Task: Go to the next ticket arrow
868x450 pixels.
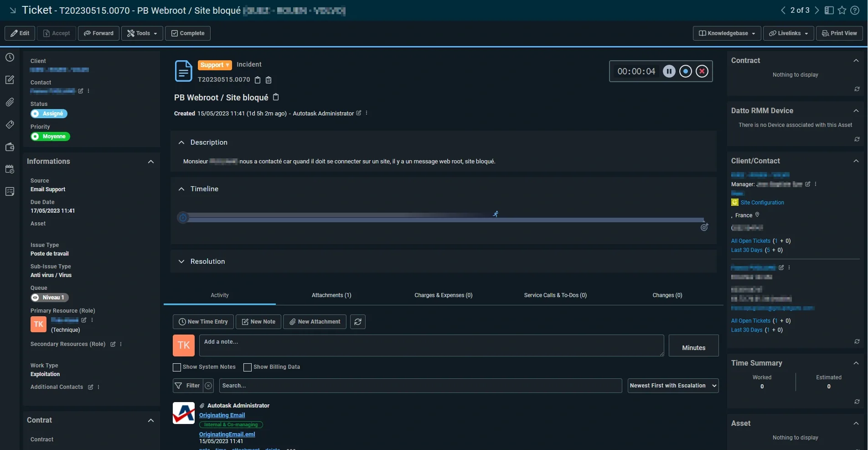Action: [x=817, y=10]
